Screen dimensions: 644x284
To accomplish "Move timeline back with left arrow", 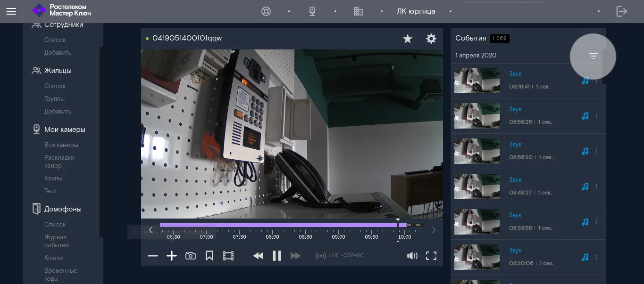I will (151, 230).
